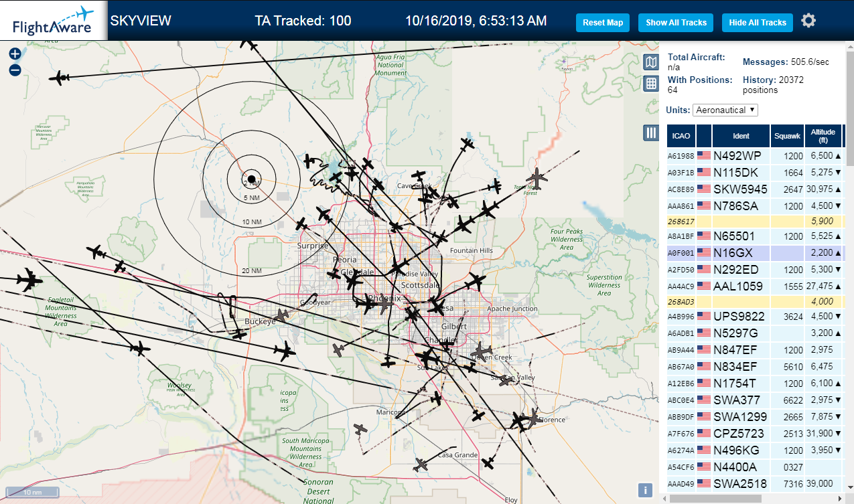The width and height of the screenshot is (854, 504).
Task: Toggle the grid overlay icon
Action: (x=650, y=84)
